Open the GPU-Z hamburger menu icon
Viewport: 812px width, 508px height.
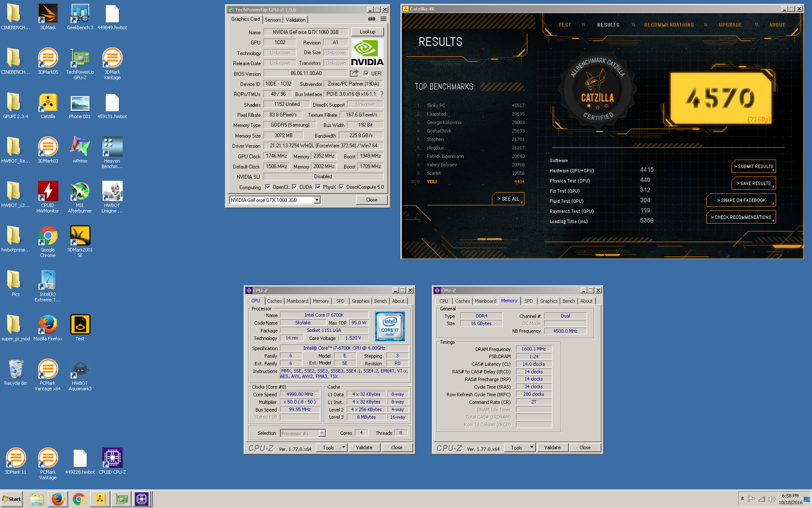(383, 19)
